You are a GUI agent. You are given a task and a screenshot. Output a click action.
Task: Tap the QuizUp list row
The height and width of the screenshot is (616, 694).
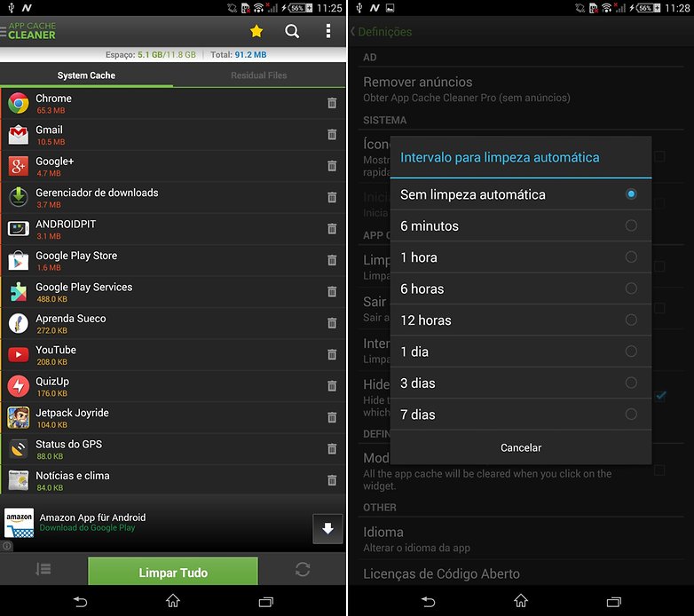pos(173,386)
